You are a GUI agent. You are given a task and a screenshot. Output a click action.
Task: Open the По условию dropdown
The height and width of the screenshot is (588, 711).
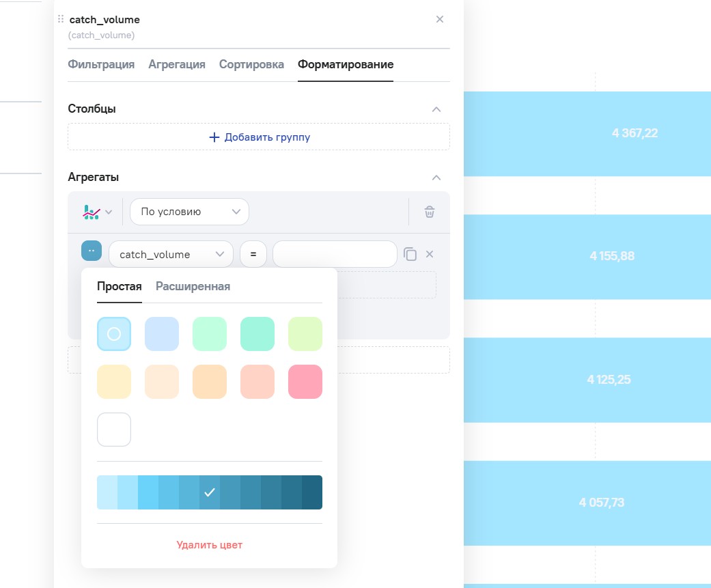tap(189, 212)
